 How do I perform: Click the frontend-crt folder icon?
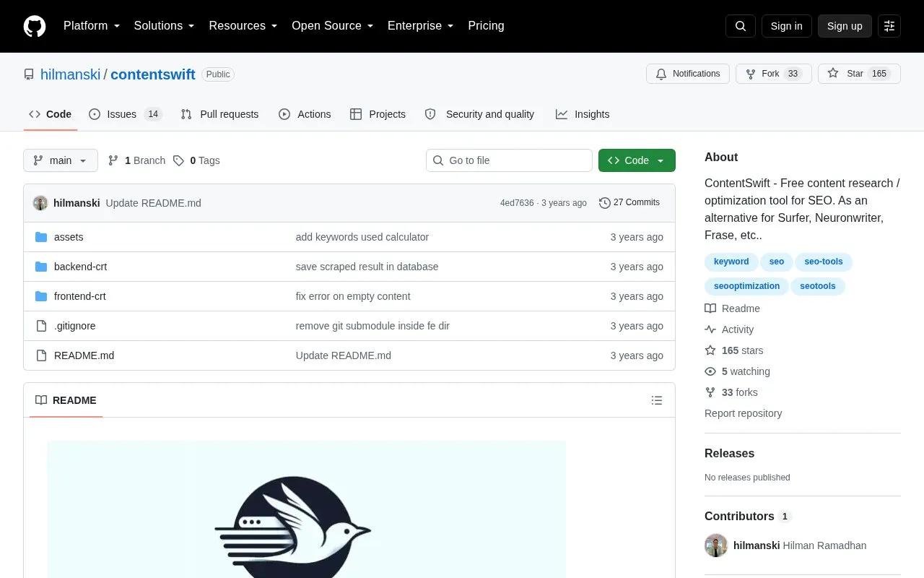click(x=41, y=296)
